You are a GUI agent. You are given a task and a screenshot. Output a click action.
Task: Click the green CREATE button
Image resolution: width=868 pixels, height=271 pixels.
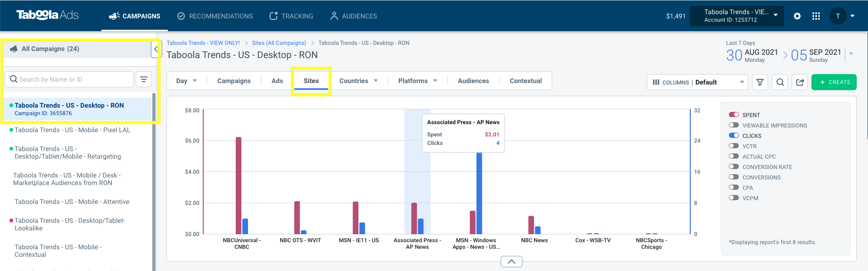coord(834,82)
